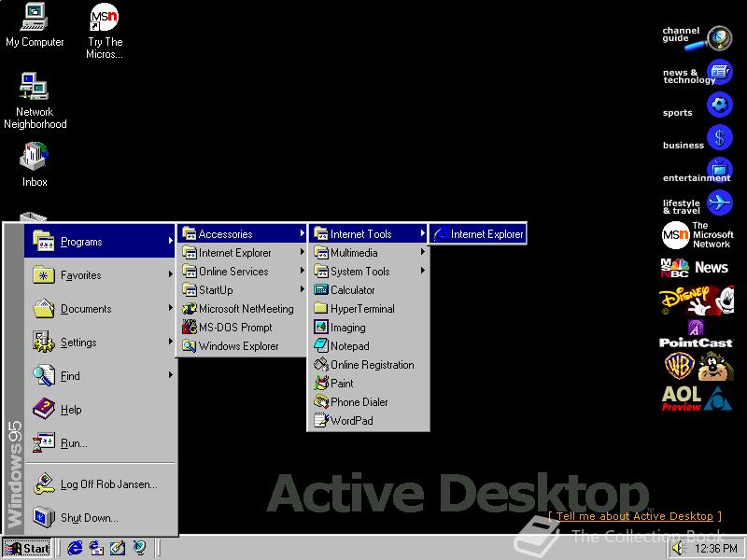Launch Internet Explorer from Internet Tools submenu

pyautogui.click(x=478, y=234)
